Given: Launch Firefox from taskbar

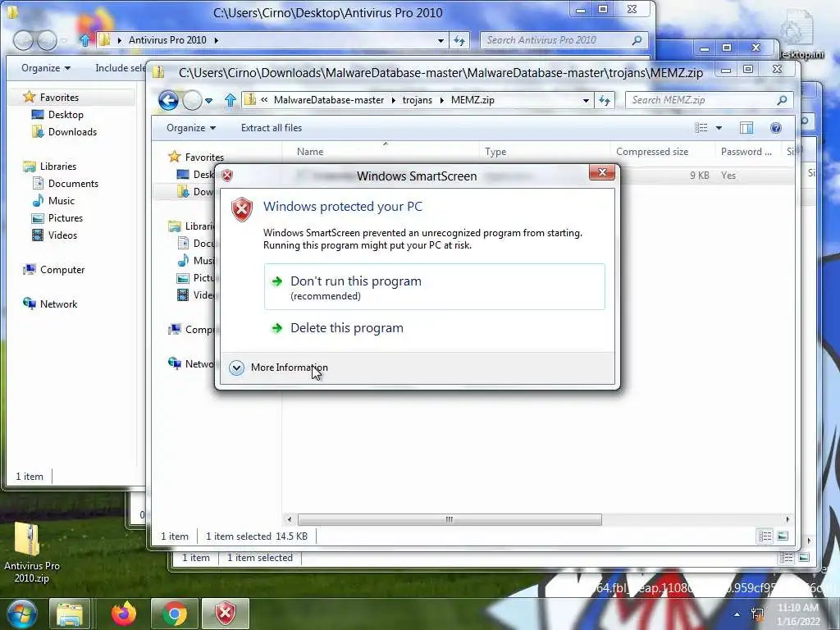Looking at the screenshot, I should tap(124, 614).
